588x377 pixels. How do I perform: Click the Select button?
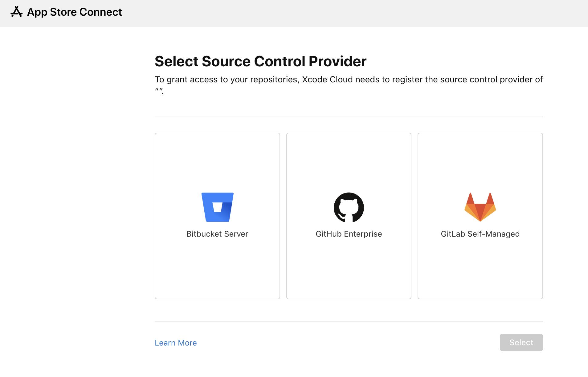pos(521,342)
